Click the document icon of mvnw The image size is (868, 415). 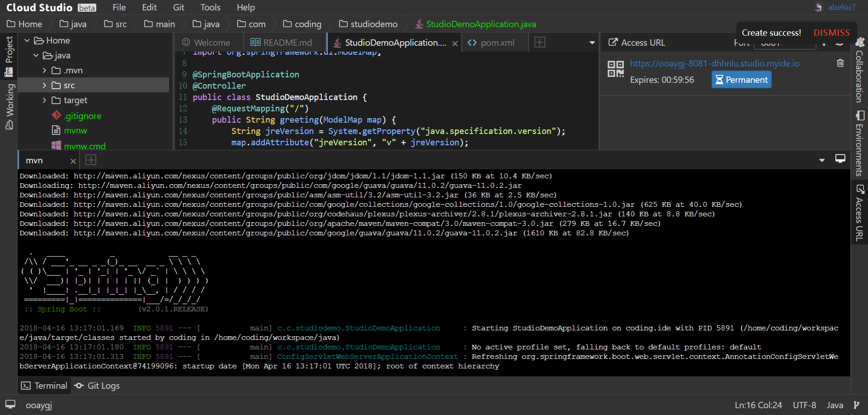[56, 130]
